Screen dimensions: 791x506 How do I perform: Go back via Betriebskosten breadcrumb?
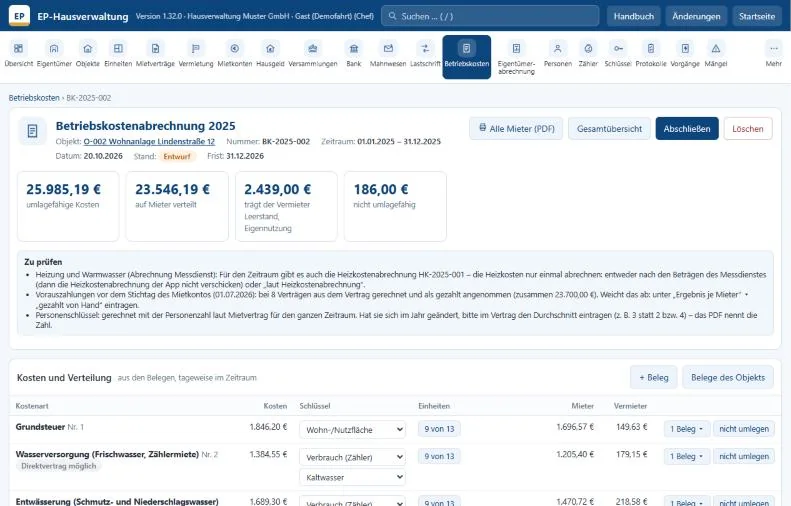click(x=34, y=98)
